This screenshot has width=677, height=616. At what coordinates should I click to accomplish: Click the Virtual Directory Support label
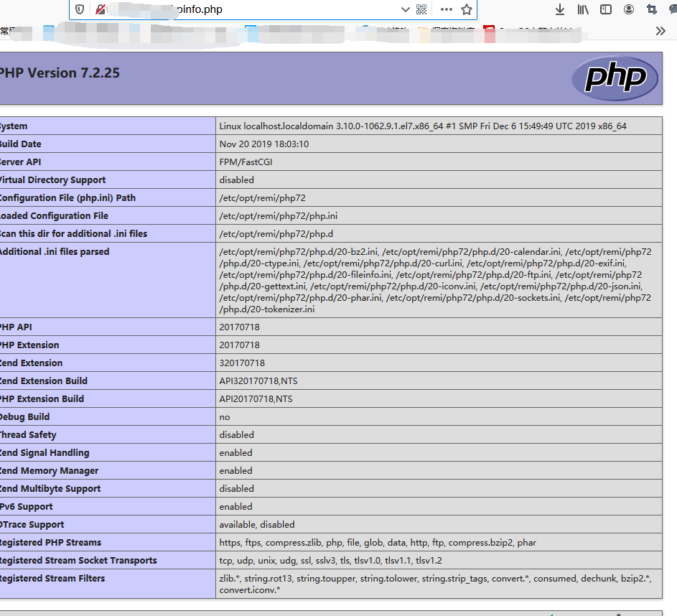(x=52, y=180)
